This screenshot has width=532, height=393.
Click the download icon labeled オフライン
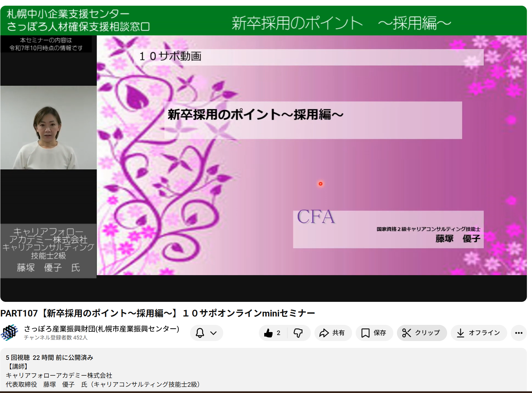[461, 333]
